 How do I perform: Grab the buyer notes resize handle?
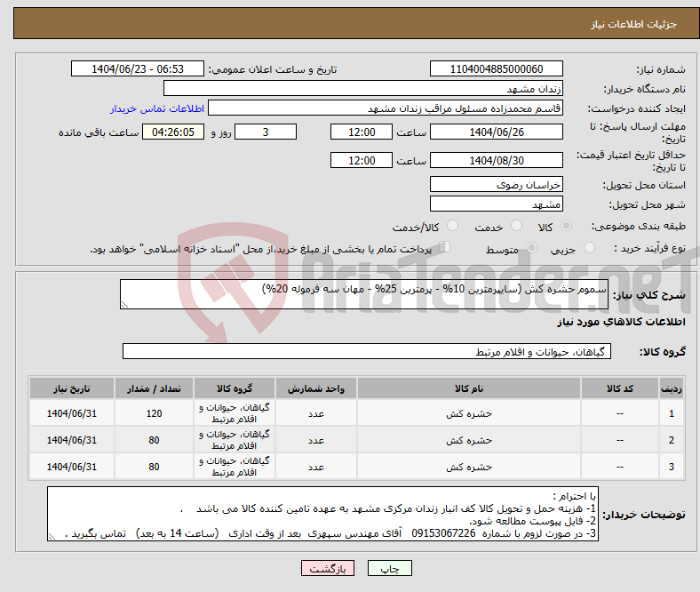(52, 537)
